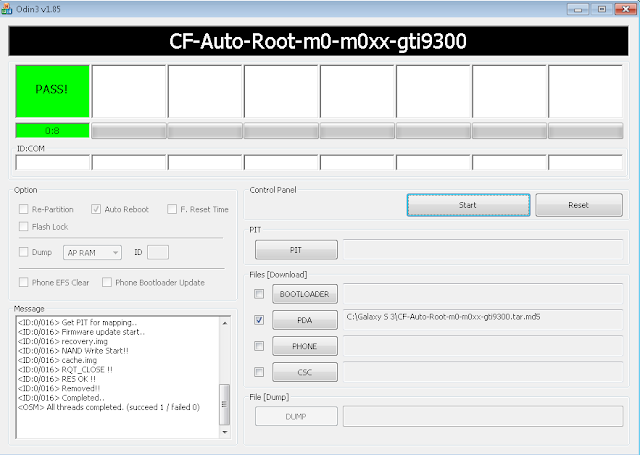Click the PHONE file path field

(483, 346)
